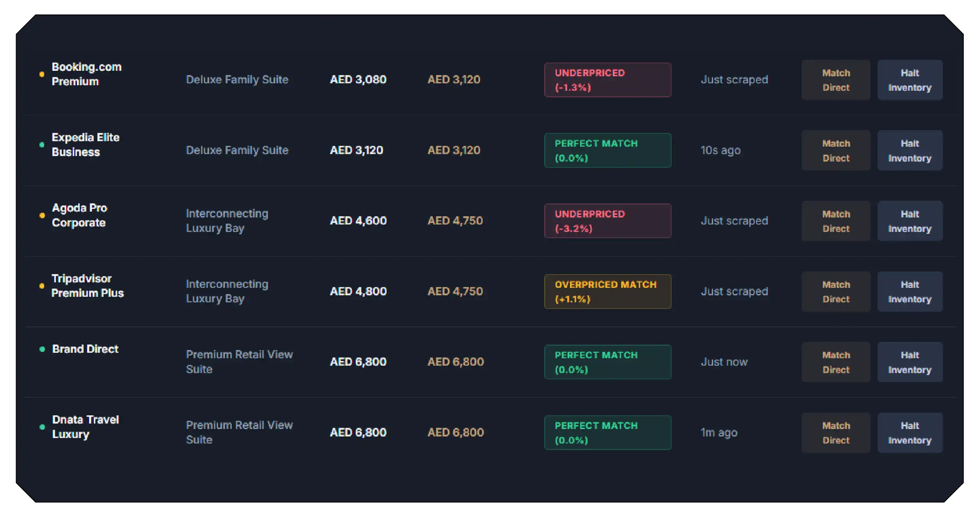The width and height of the screenshot is (980, 517).
Task: Halt Inventory for Booking.com Premium
Action: [x=910, y=80]
